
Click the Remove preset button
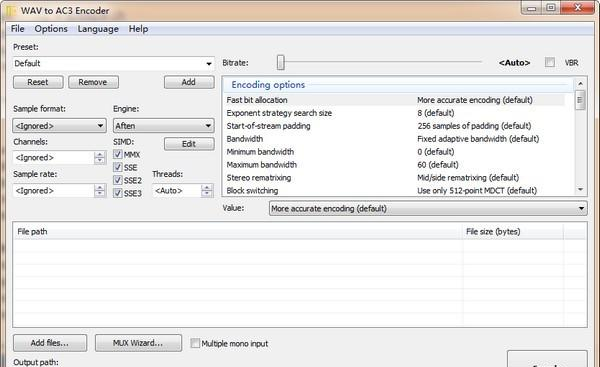[x=93, y=82]
